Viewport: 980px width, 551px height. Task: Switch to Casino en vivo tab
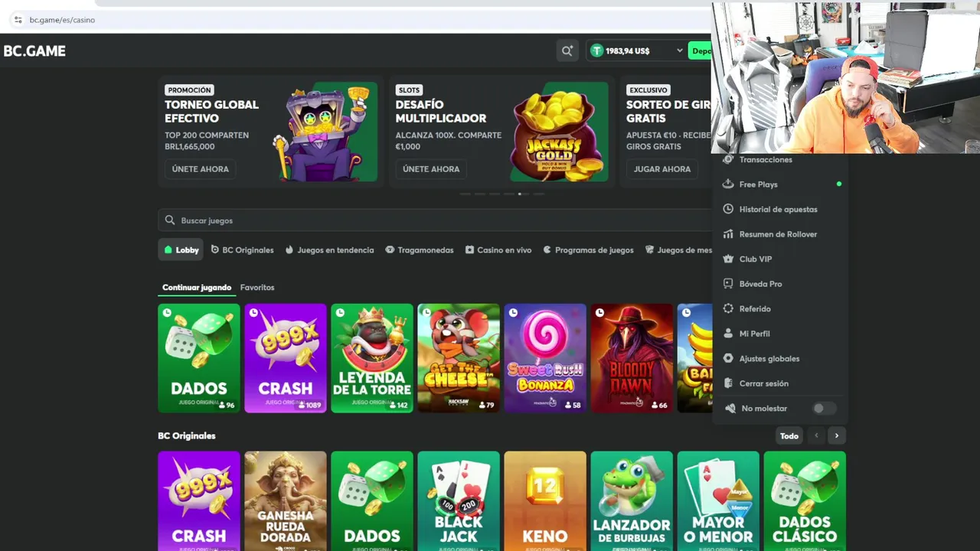[498, 249]
